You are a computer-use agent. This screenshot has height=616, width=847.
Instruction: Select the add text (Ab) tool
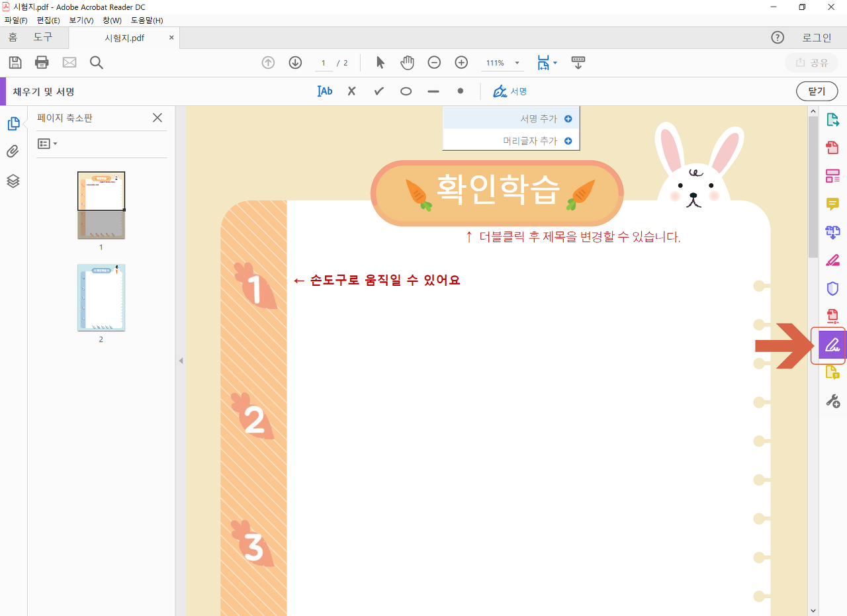pyautogui.click(x=325, y=91)
